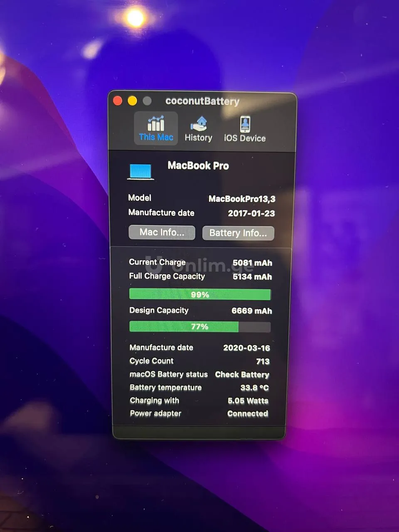Click the blue MacBook laptop icon
This screenshot has height=532, width=399.
click(x=140, y=171)
